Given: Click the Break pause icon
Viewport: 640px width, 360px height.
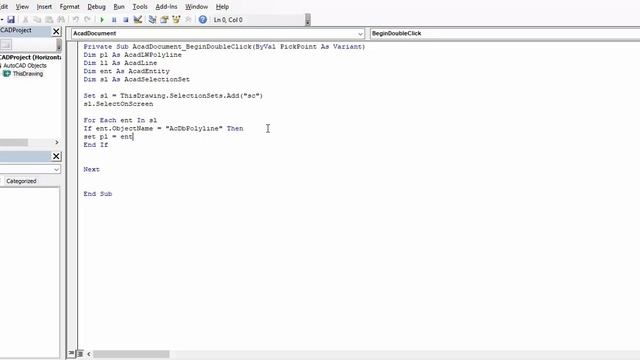Looking at the screenshot, I should (114, 20).
